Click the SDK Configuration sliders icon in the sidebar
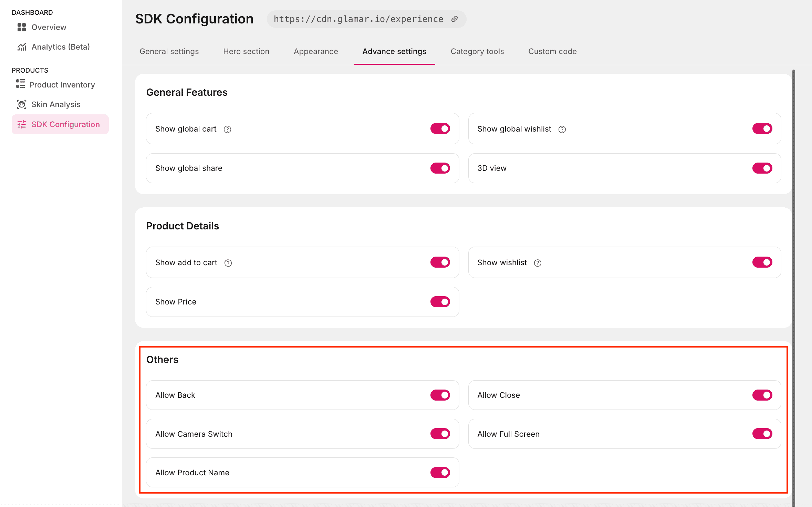812x507 pixels. (22, 124)
